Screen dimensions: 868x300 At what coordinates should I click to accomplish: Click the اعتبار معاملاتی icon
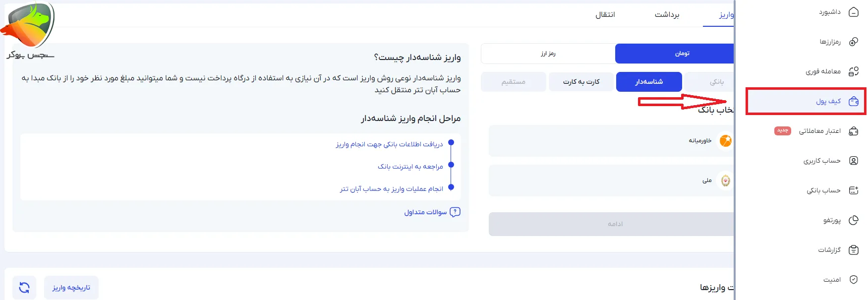point(854,131)
